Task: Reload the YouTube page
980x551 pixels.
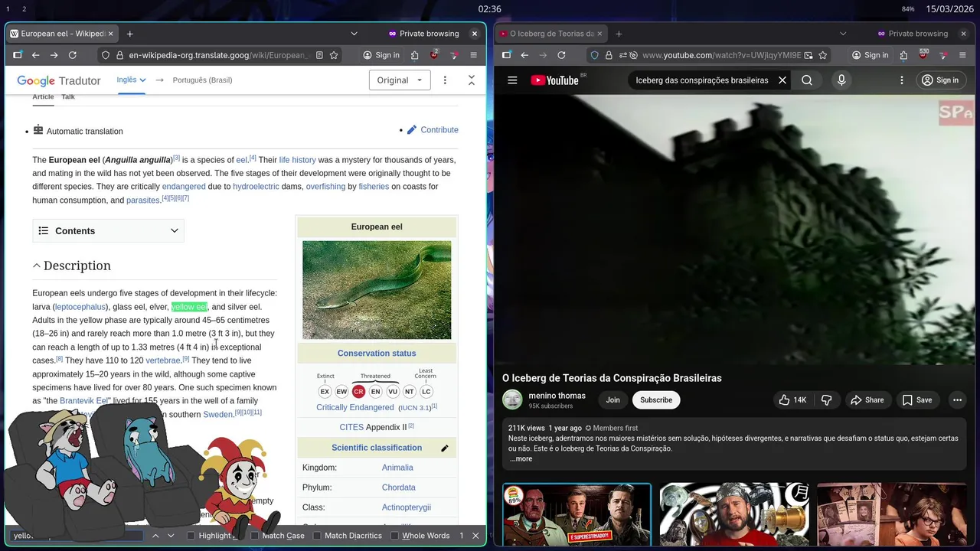Action: (x=561, y=55)
